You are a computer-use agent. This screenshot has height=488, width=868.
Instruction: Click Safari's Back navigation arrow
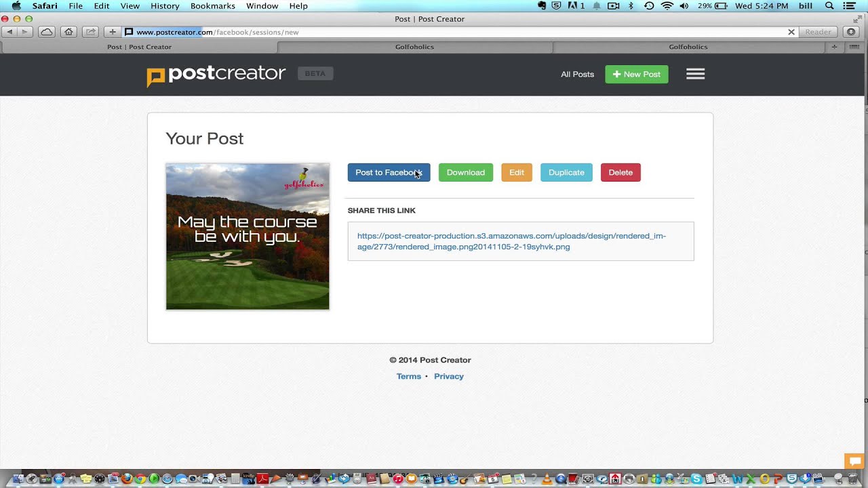10,32
